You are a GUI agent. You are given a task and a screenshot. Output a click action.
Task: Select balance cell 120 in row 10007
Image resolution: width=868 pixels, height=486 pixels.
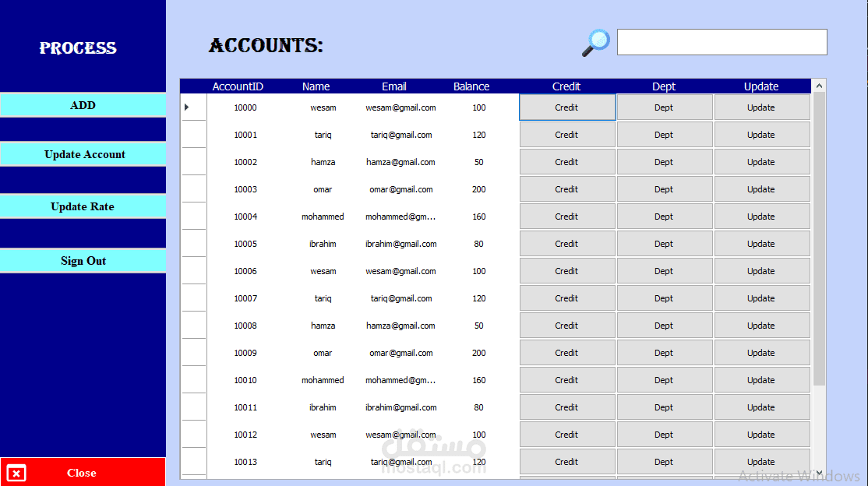[x=479, y=298]
